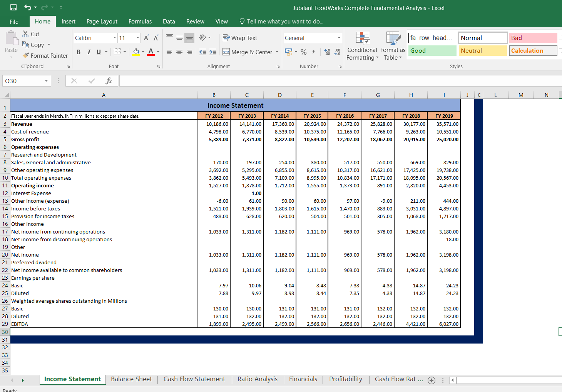562x392 pixels.
Task: Select column D header
Action: [x=280, y=95]
